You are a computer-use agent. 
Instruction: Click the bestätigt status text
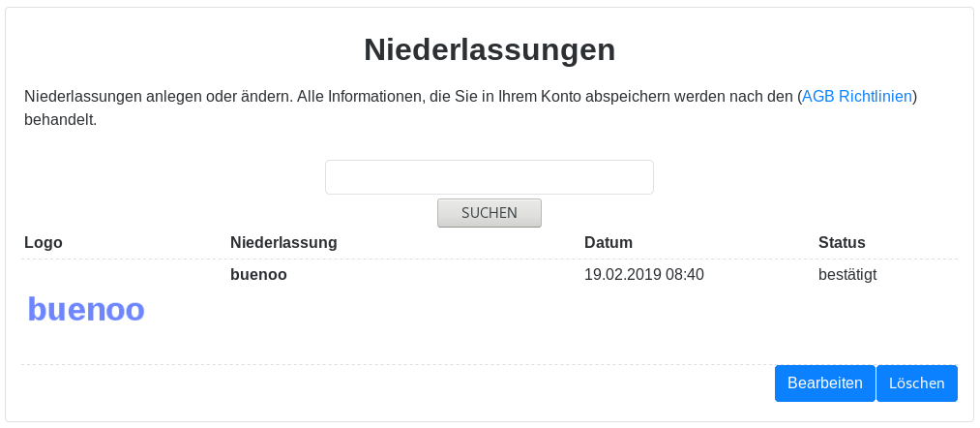(x=847, y=274)
